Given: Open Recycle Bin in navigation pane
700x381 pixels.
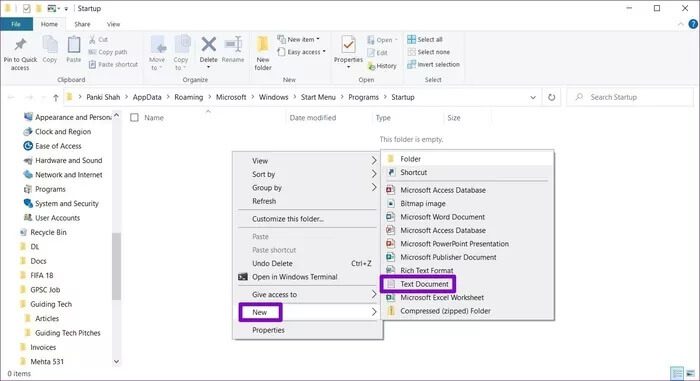Looking at the screenshot, I should point(48,232).
